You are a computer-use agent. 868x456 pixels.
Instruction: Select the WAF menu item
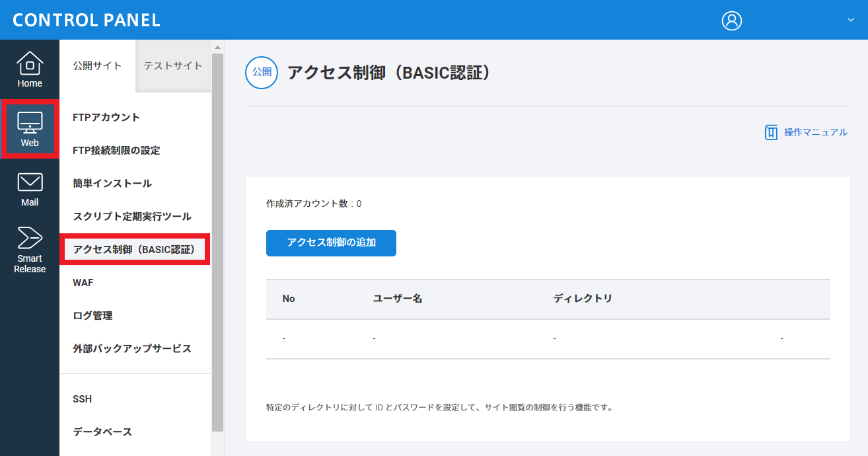(83, 283)
